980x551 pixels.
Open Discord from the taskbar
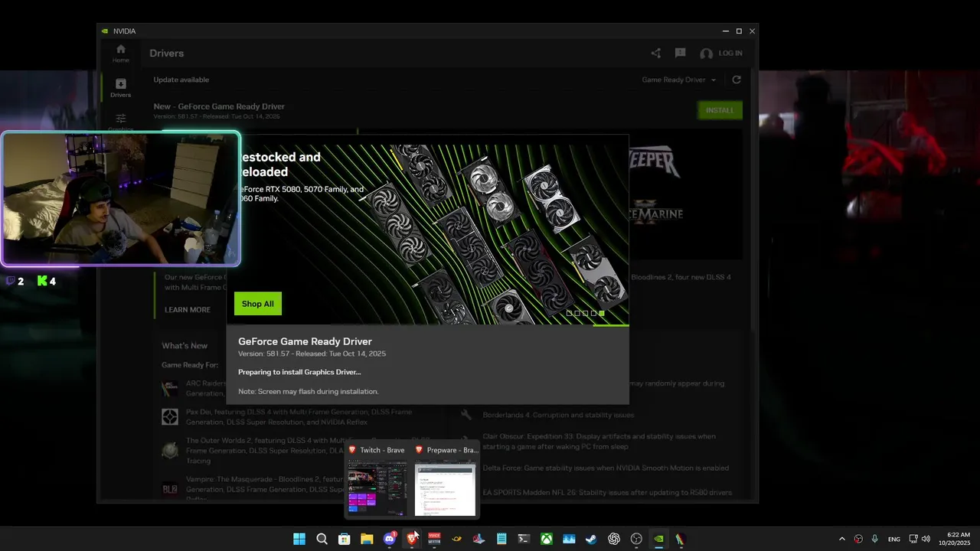[390, 539]
